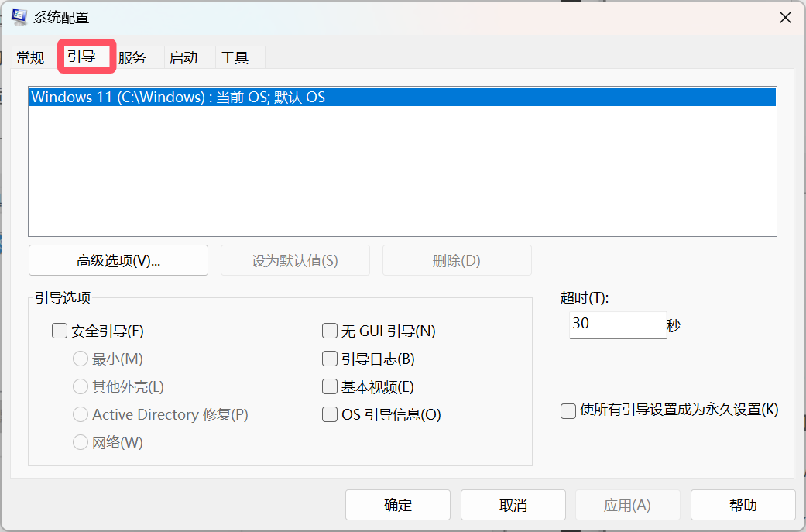Select the 网络(W) radio option
Screen dimensions: 806x532
click(81, 442)
